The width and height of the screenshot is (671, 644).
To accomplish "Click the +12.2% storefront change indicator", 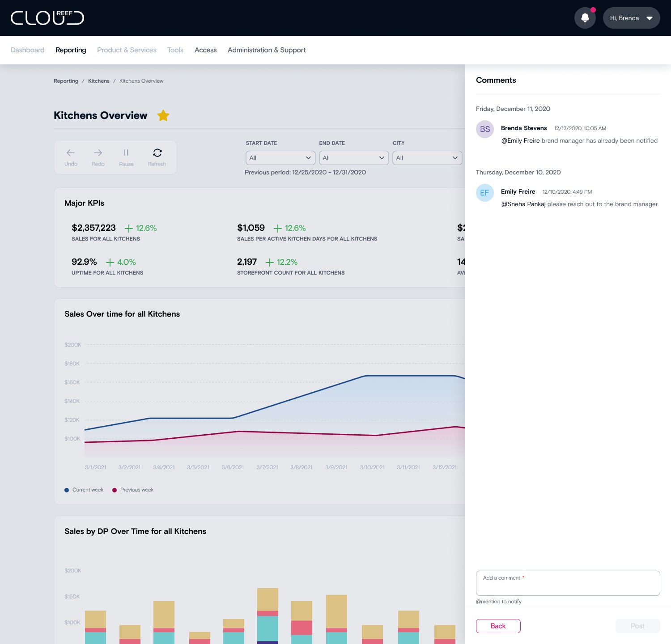I will coord(281,262).
